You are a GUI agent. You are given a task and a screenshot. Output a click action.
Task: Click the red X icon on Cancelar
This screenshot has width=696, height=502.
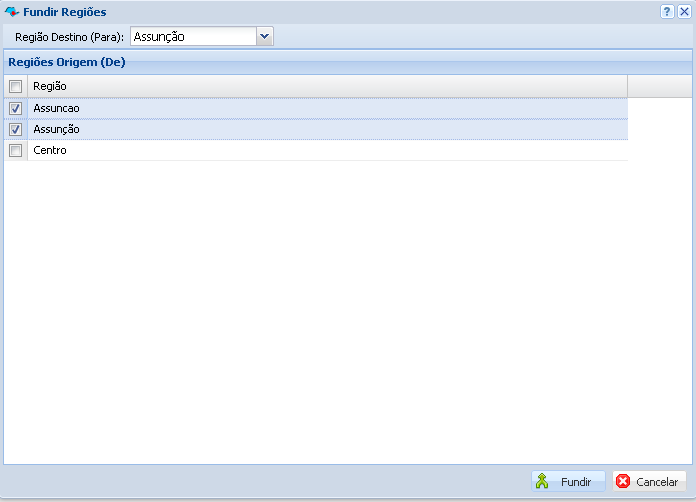click(624, 481)
